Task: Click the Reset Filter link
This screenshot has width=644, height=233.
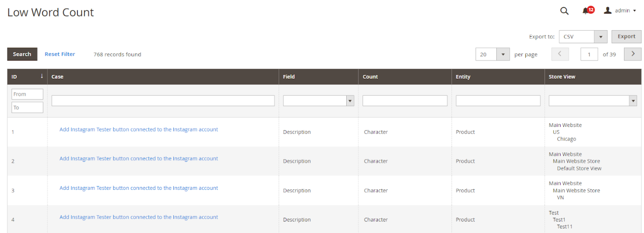Action: pos(60,54)
